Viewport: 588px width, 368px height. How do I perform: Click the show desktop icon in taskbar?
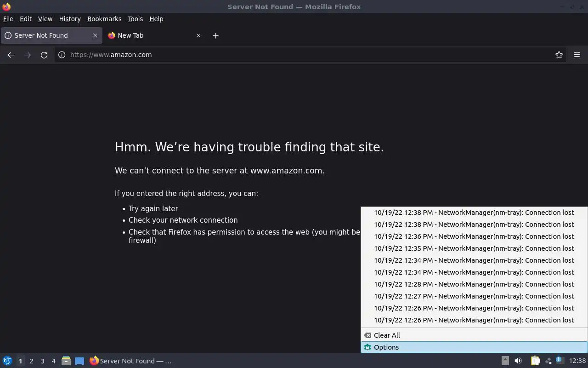click(x=79, y=361)
